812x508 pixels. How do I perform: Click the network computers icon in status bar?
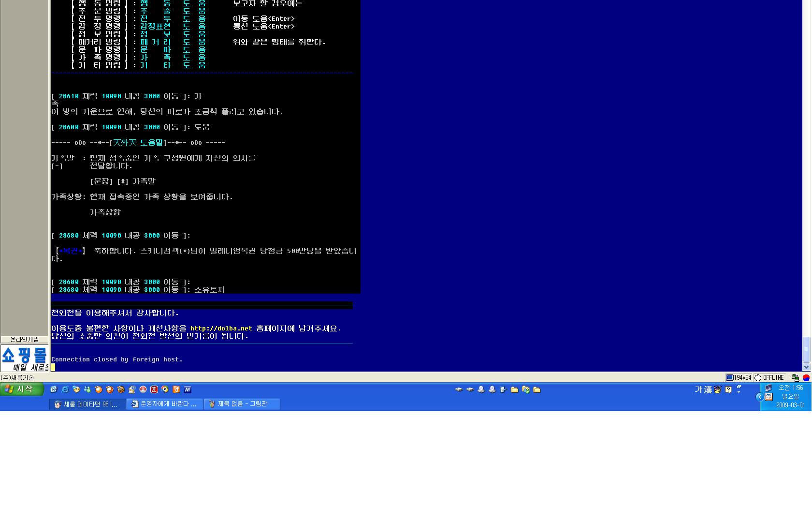pyautogui.click(x=795, y=378)
